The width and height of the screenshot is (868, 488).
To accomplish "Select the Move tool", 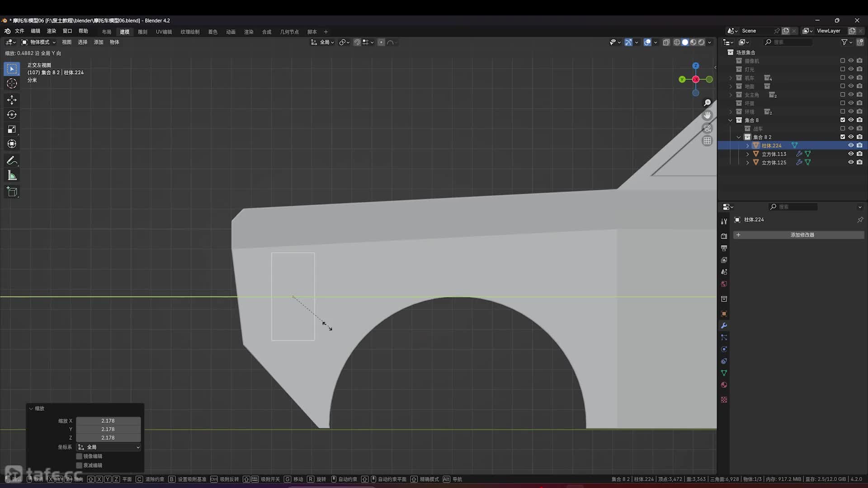I will [x=12, y=99].
